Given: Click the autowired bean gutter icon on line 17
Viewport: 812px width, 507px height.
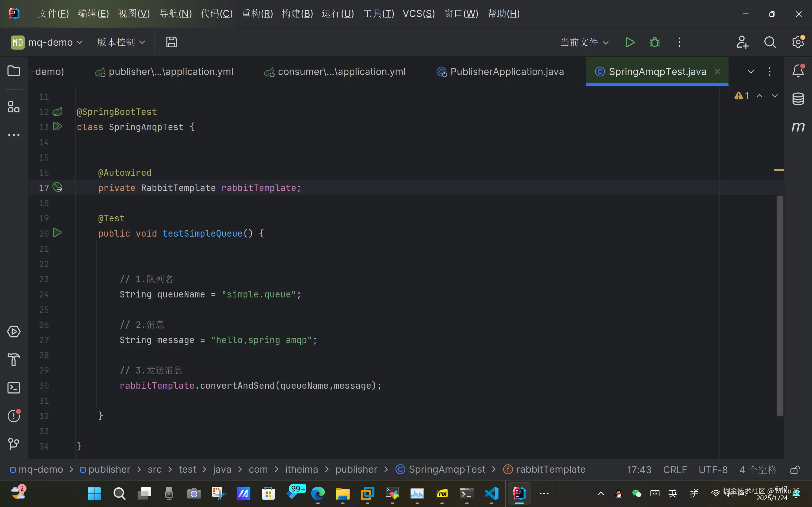Looking at the screenshot, I should coord(58,187).
